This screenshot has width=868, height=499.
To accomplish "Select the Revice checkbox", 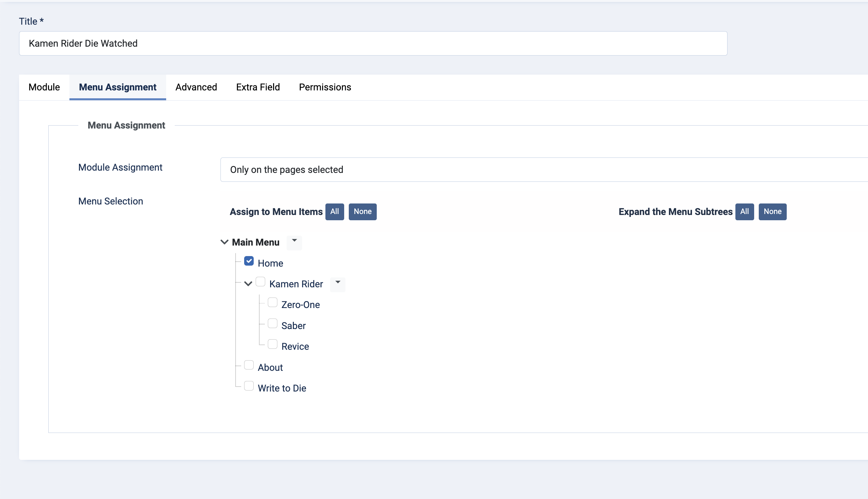I will click(x=273, y=345).
